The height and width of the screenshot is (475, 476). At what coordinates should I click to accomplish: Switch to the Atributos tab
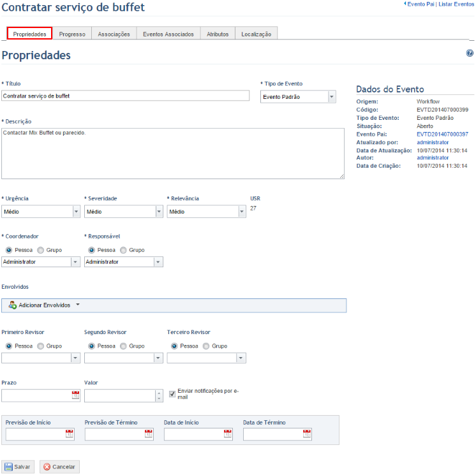[218, 34]
